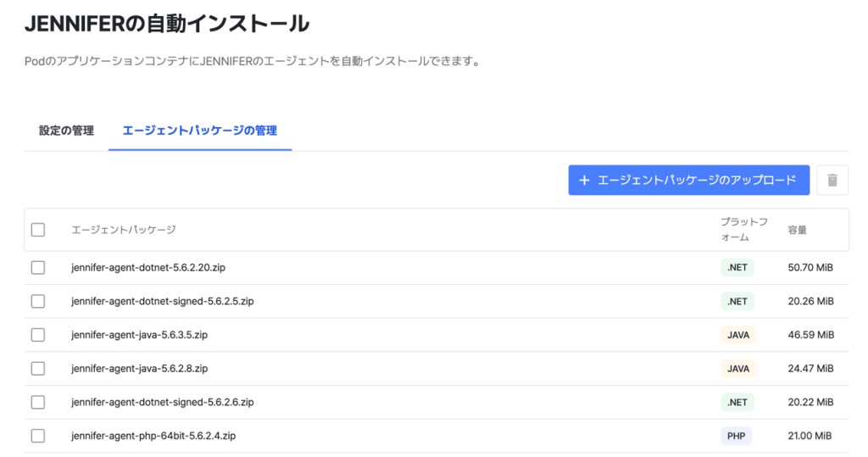Click PHP badge for jennifer-agent-php-64bit package
This screenshot has height=457, width=868.
736,436
